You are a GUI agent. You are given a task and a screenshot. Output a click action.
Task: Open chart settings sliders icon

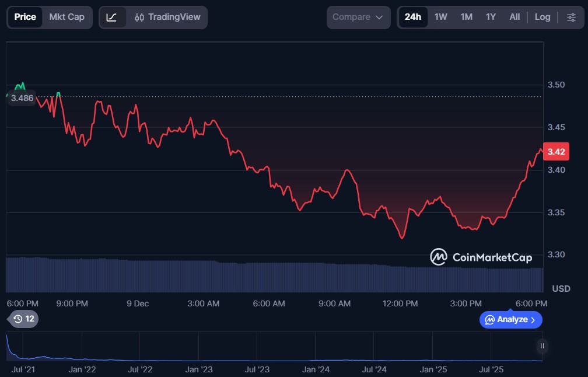570,17
